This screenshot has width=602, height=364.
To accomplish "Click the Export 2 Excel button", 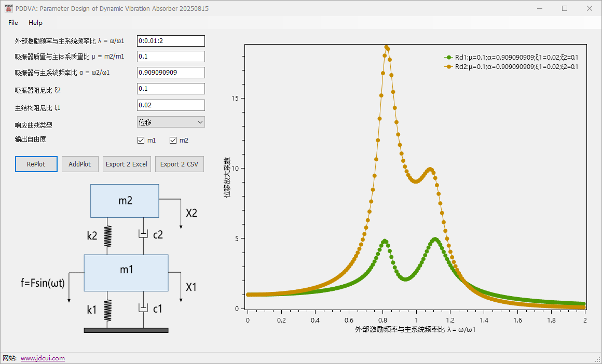I will 127,164.
